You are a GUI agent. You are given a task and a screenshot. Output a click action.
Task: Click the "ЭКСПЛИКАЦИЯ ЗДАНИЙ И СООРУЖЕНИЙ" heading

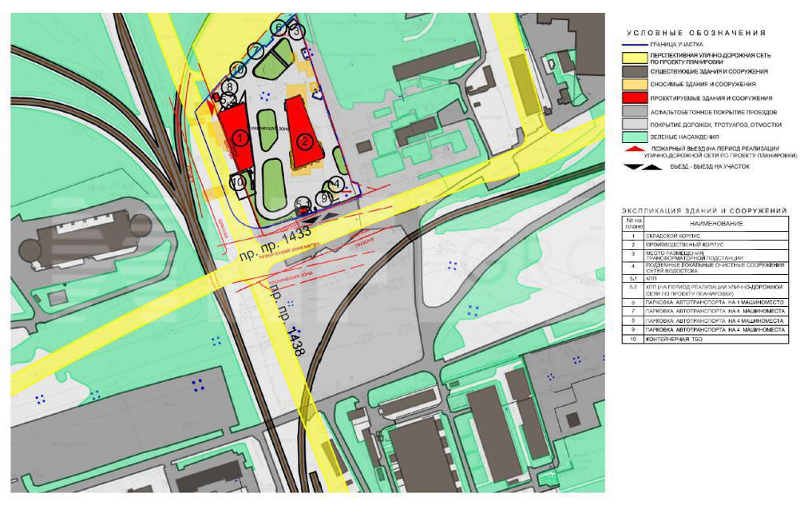pos(704,211)
